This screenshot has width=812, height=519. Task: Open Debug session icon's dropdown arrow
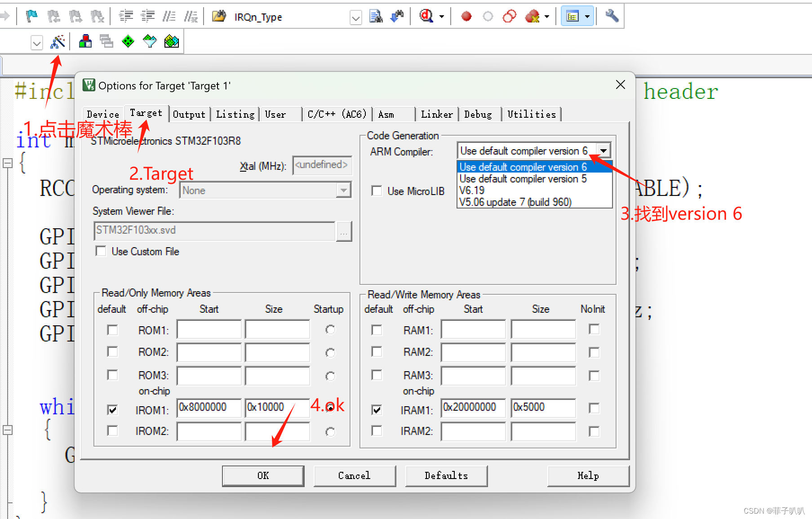pyautogui.click(x=442, y=17)
